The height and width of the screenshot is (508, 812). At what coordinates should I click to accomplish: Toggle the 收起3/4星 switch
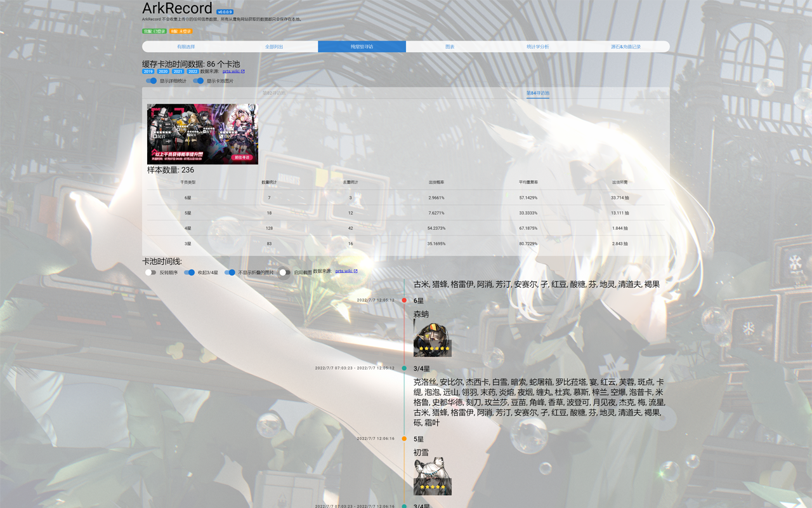click(x=189, y=272)
